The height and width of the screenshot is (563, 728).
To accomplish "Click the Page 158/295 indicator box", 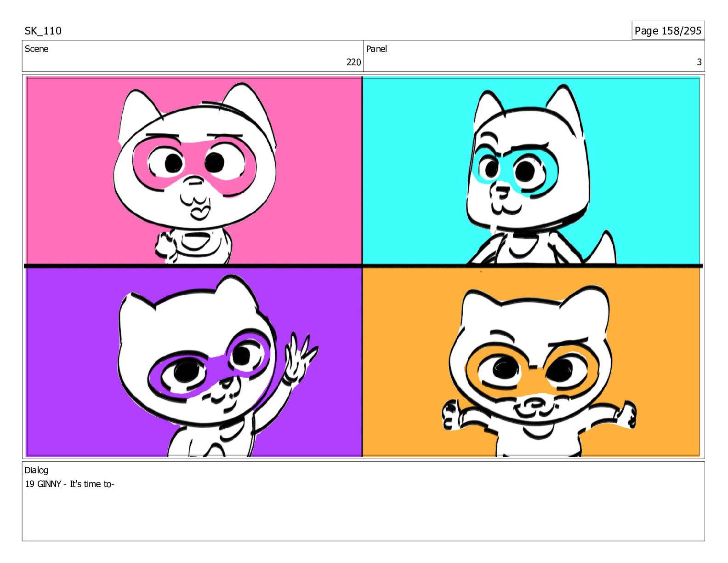I will [668, 30].
